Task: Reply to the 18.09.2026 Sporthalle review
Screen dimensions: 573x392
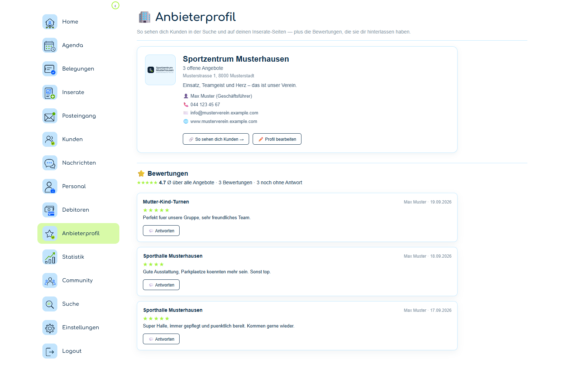Action: tap(161, 285)
